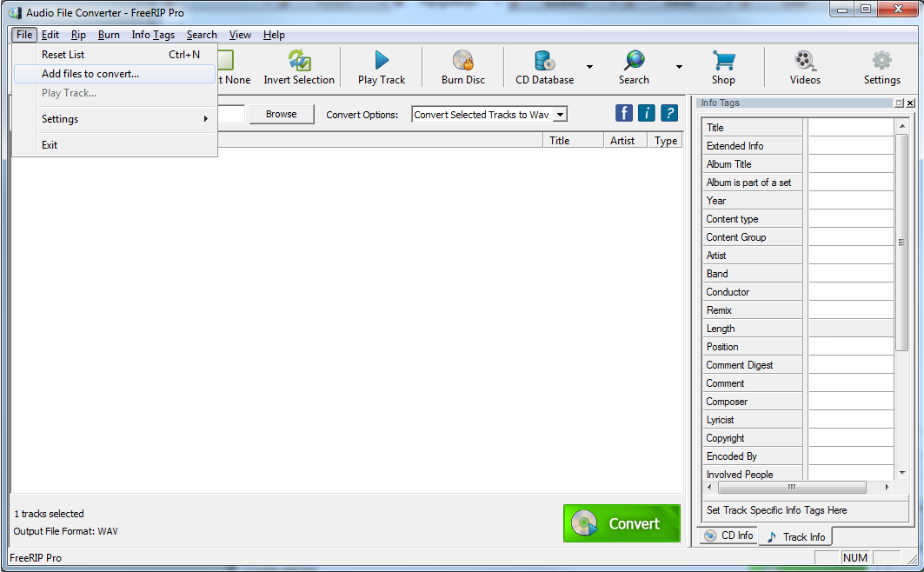Click the Info Tags scroll down arrow

click(901, 473)
